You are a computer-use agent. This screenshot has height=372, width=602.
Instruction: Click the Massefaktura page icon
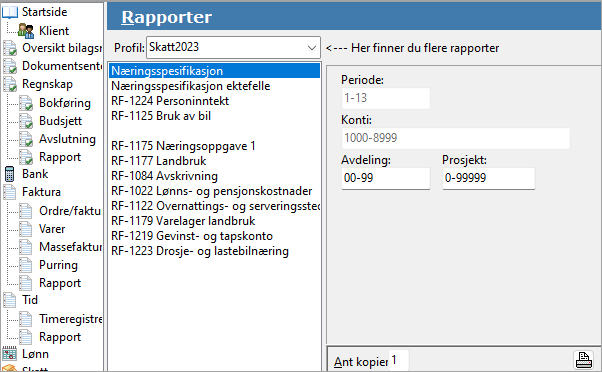[26, 247]
